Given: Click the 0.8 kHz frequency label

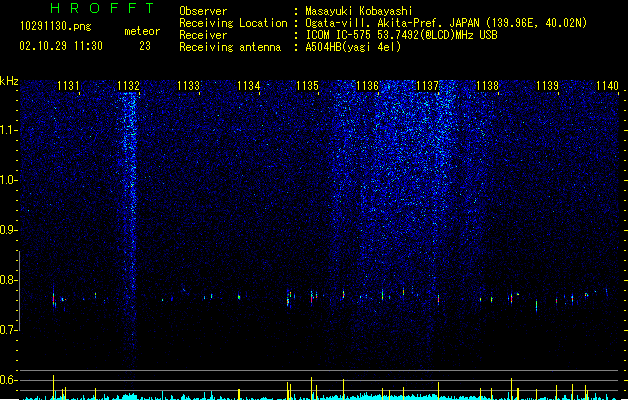Looking at the screenshot, I should (8, 280).
